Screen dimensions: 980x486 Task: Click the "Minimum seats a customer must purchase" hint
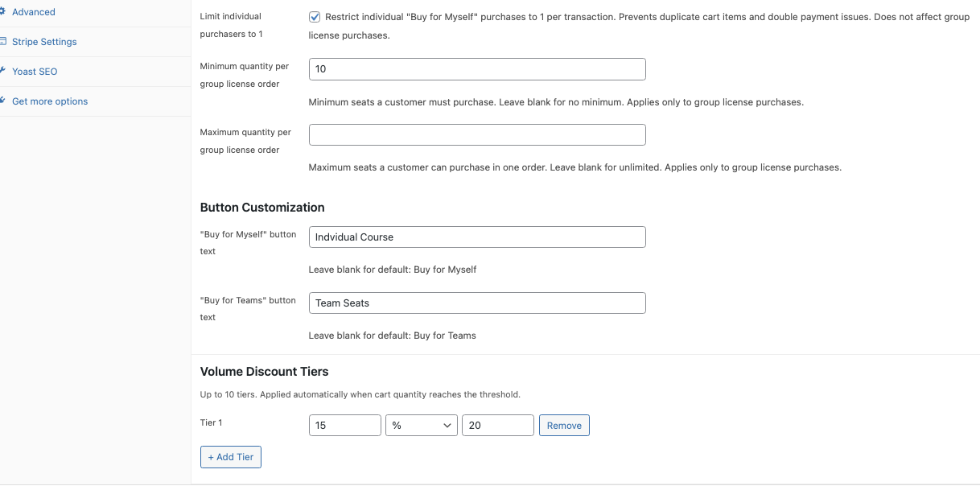pos(556,102)
